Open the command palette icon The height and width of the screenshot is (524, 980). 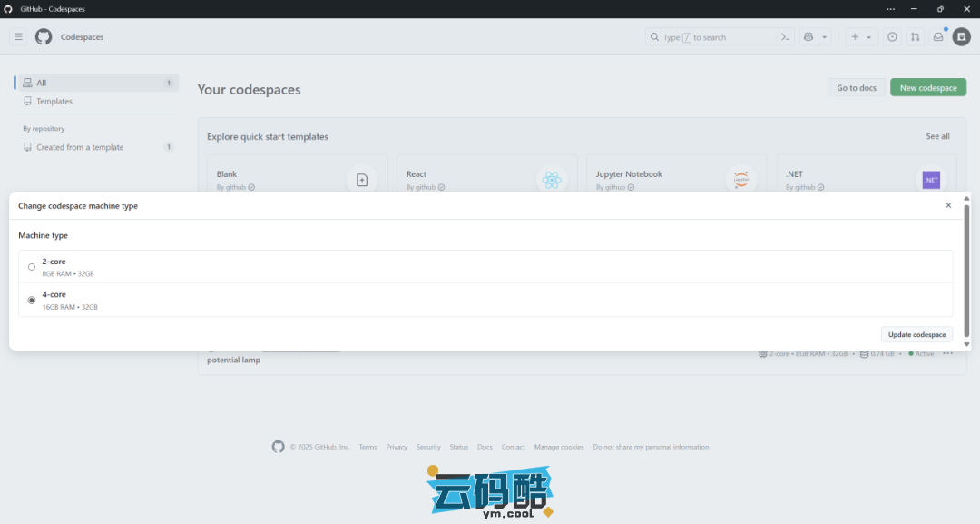point(786,37)
